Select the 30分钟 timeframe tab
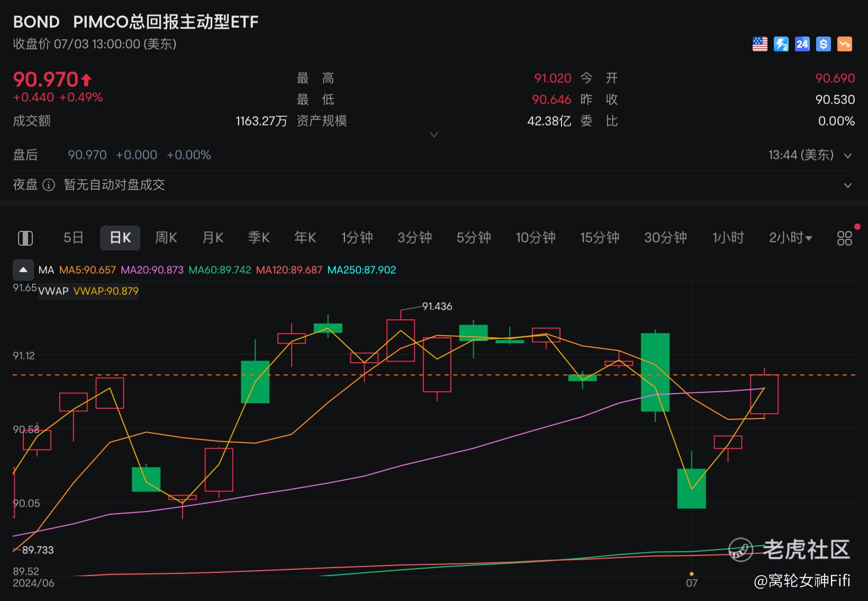 (x=665, y=238)
